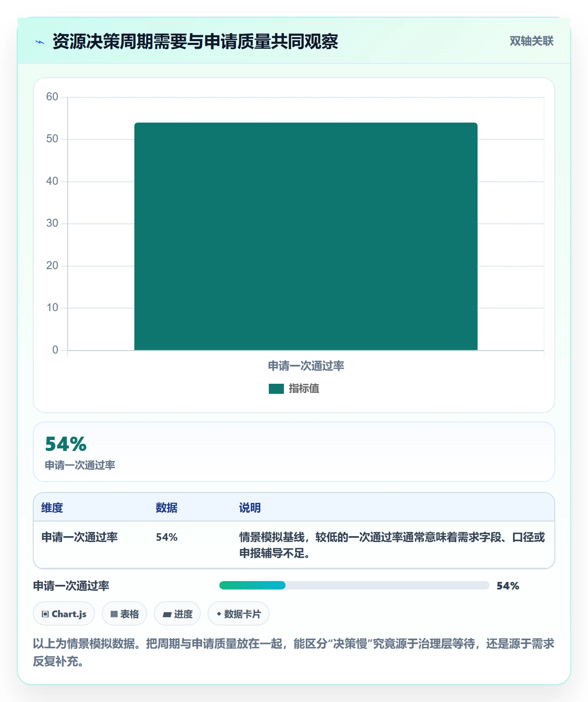Click the 指标值 legend label
Image resolution: width=588 pixels, height=702 pixels.
click(304, 389)
